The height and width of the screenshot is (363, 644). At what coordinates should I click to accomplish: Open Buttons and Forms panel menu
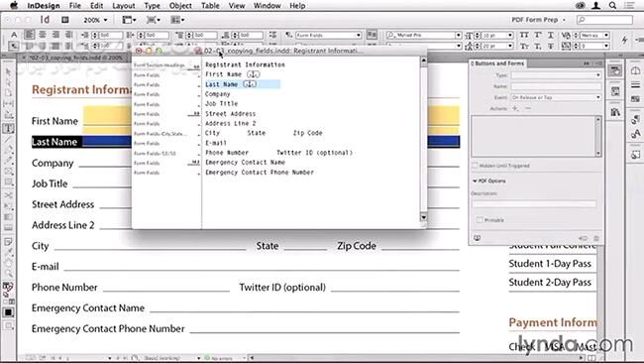click(x=598, y=63)
